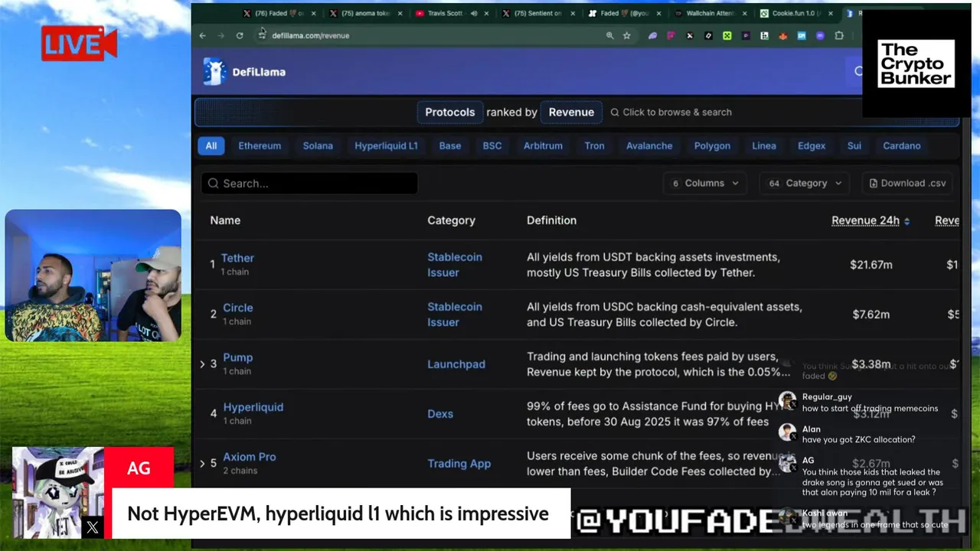Viewport: 980px width, 551px height.
Task: Click the purple leaf extension icon
Action: pos(652,35)
